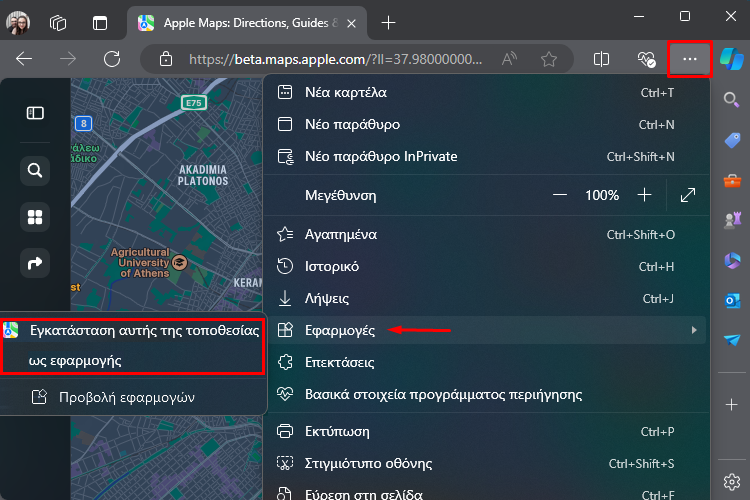Enter full screen from zoom row
The width and height of the screenshot is (750, 500).
pyautogui.click(x=688, y=195)
